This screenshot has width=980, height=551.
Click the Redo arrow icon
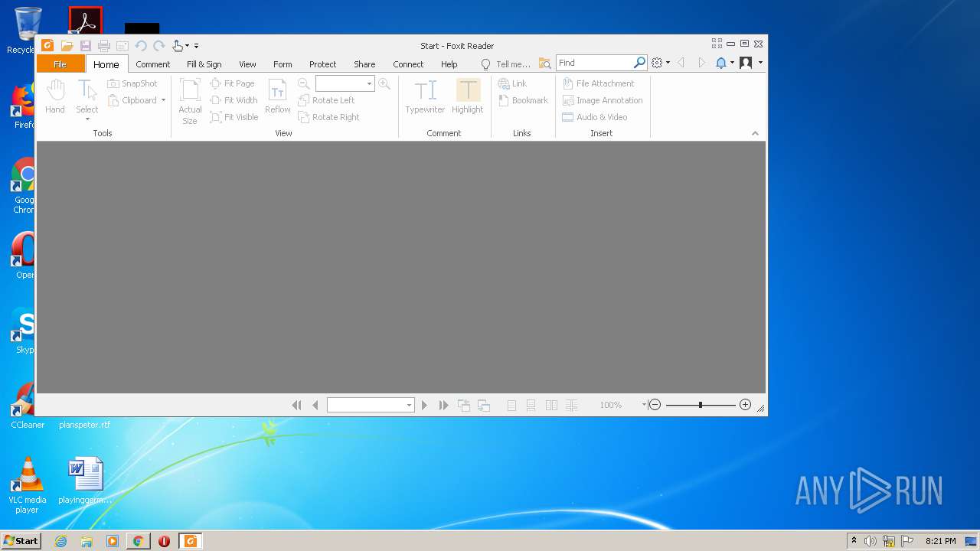click(x=159, y=46)
